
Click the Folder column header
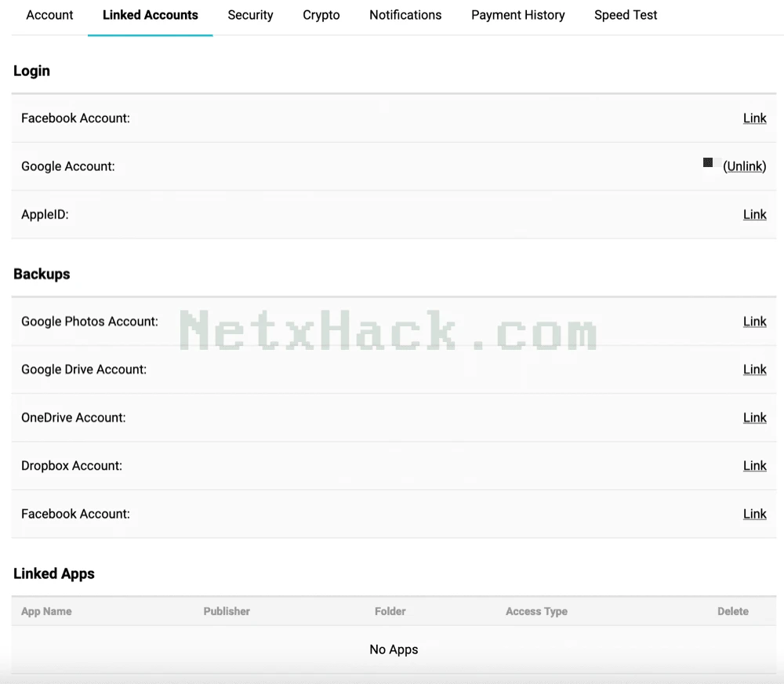[390, 611]
